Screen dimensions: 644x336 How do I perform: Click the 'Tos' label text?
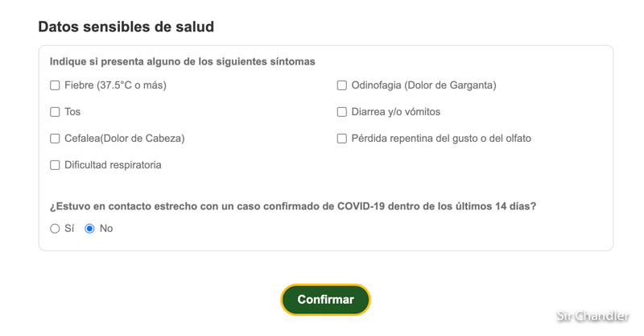[x=72, y=112]
